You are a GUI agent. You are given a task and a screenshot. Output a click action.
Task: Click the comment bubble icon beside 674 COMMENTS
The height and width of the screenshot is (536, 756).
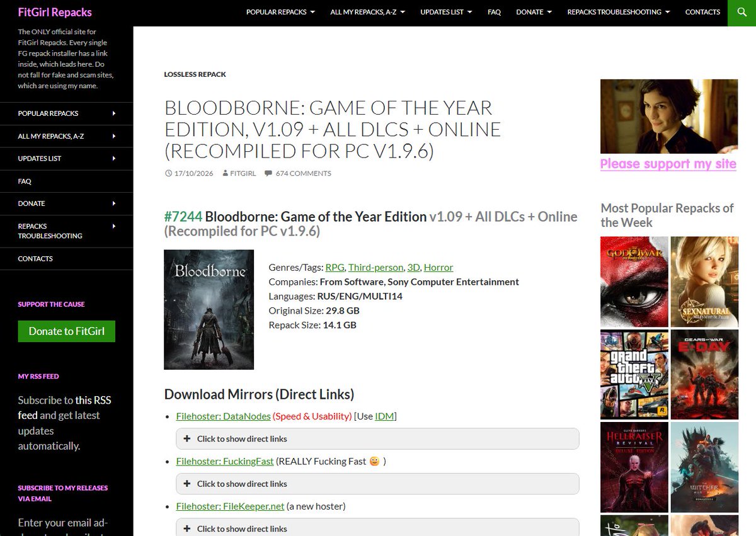268,173
